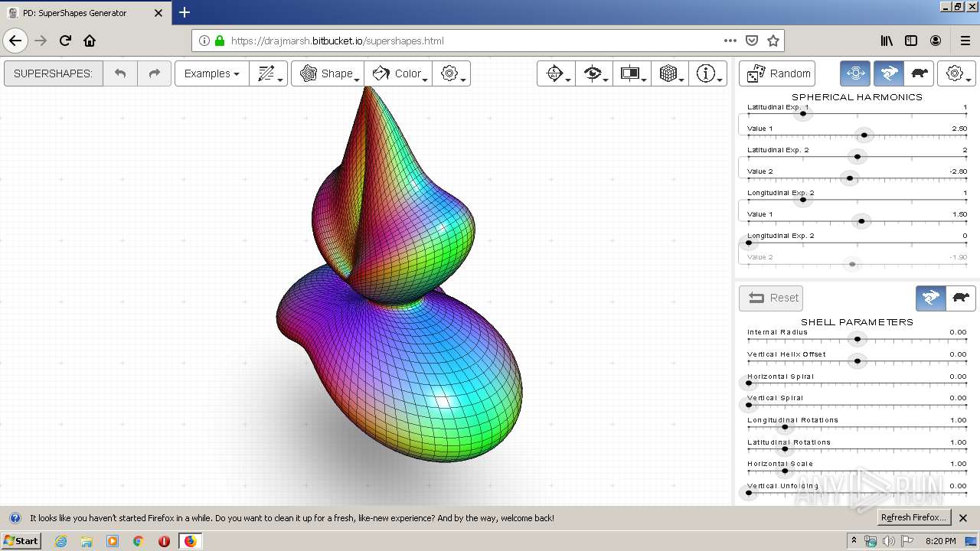Select turtle slow mode for Spherical Harmonics

[920, 73]
